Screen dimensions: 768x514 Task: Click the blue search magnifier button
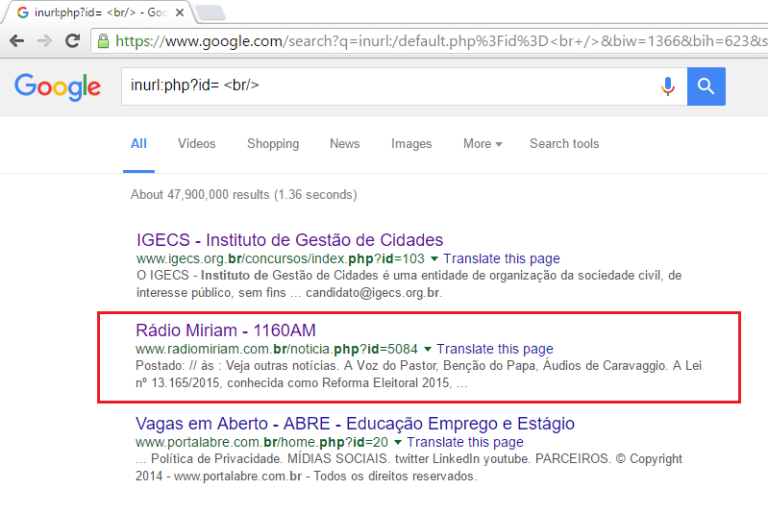pyautogui.click(x=706, y=86)
